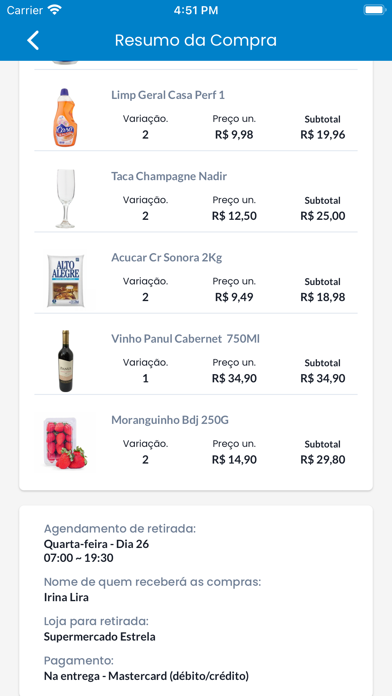Screen dimensions: 392x696
Task: Tap the recipient name Irina Lira
Action: point(66,597)
